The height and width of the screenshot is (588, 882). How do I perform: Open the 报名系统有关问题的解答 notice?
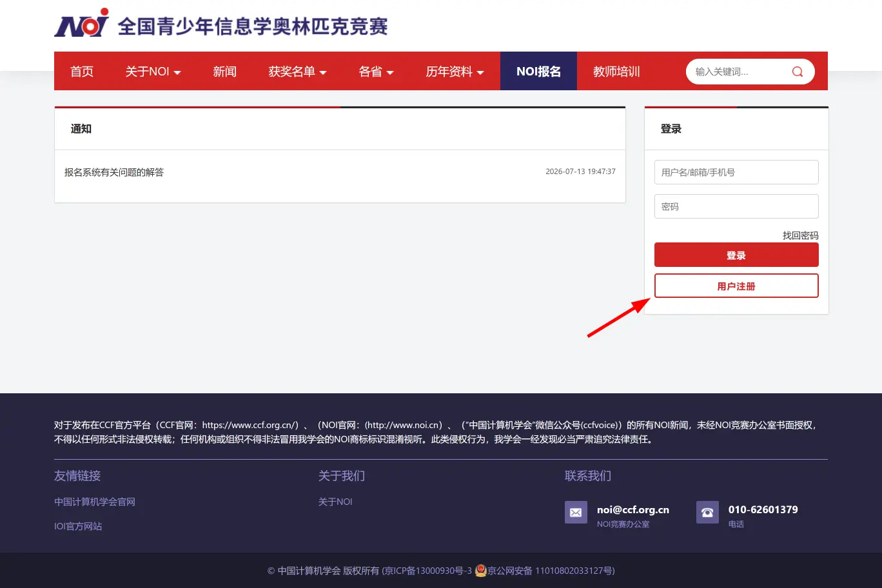pyautogui.click(x=114, y=172)
